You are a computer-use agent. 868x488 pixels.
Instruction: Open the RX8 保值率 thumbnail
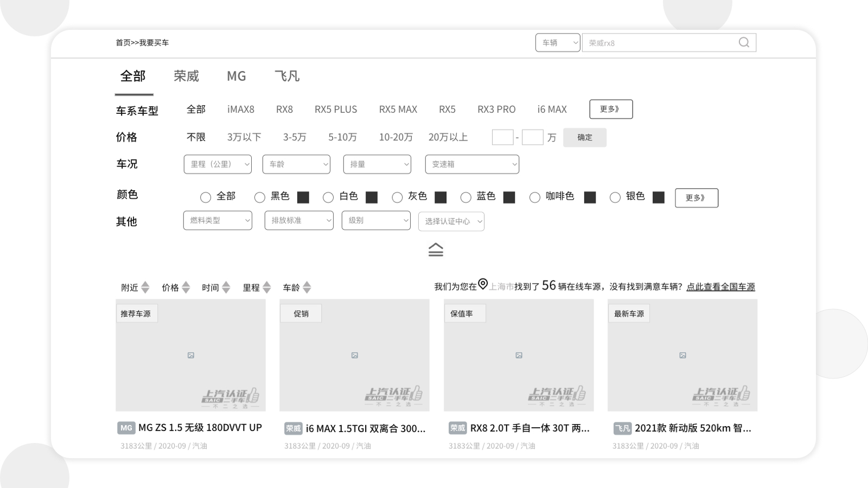[x=519, y=355]
